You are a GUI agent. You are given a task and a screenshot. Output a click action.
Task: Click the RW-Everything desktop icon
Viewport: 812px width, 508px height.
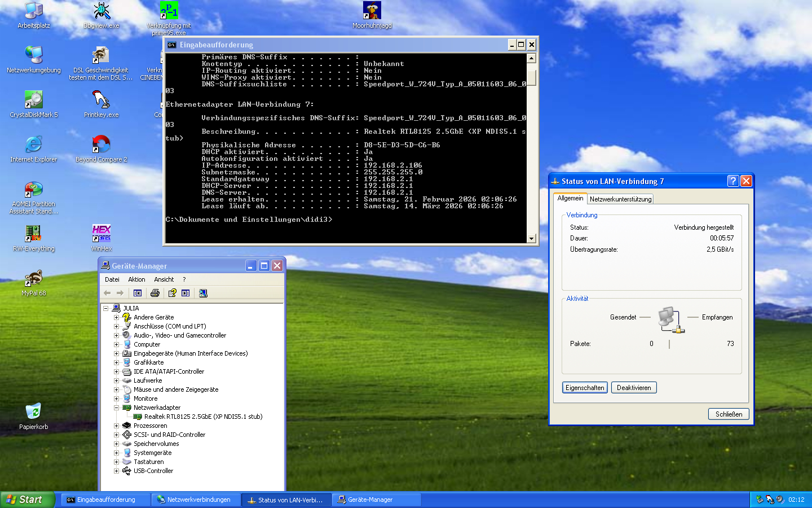pyautogui.click(x=34, y=238)
